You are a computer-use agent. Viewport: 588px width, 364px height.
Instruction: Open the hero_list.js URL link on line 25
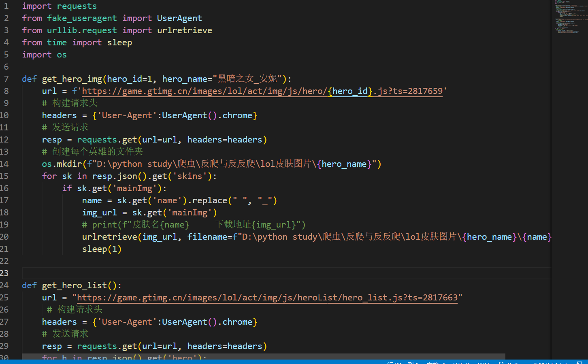[x=267, y=298]
